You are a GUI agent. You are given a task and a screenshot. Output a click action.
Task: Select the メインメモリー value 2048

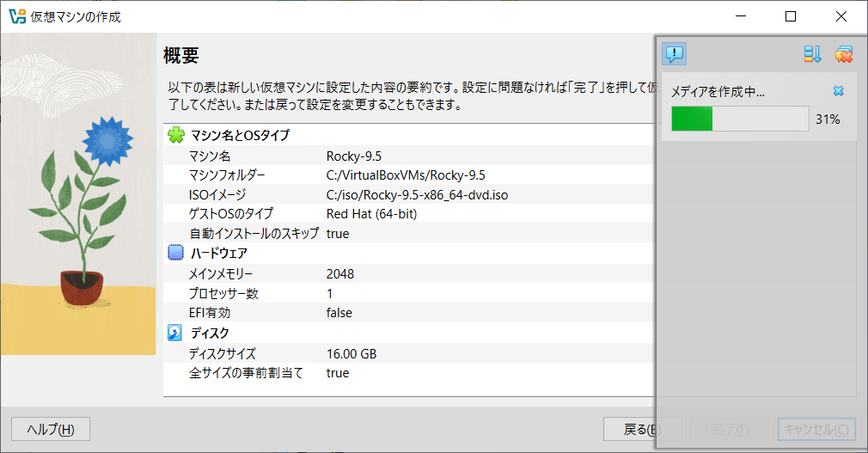coord(339,274)
